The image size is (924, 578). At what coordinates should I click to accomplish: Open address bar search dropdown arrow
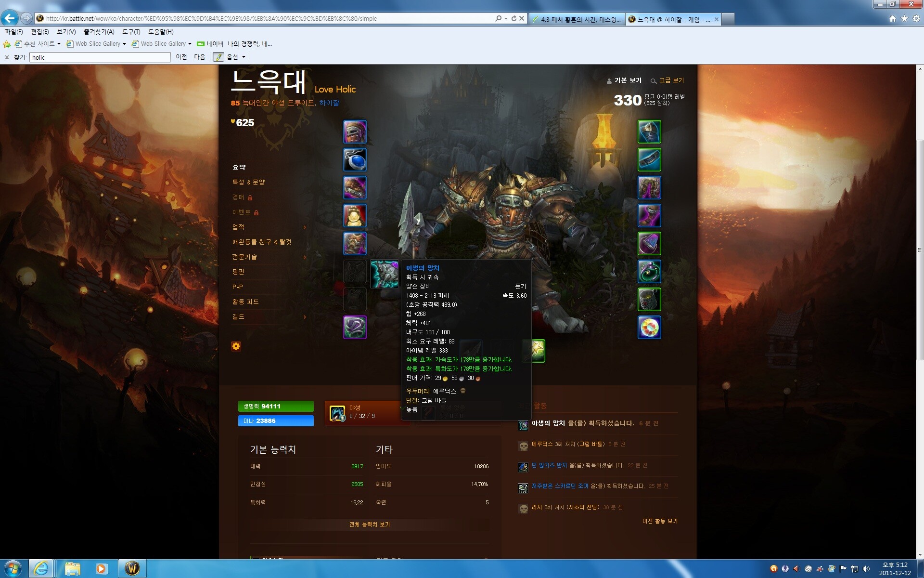pyautogui.click(x=506, y=18)
